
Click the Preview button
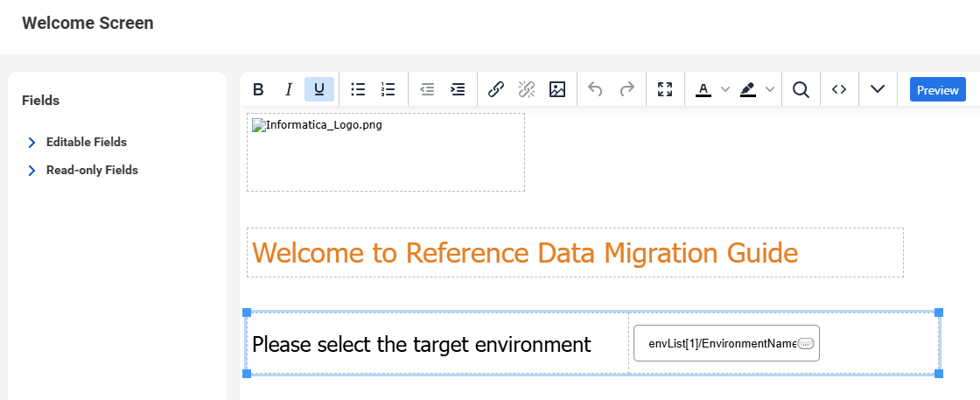click(x=937, y=90)
